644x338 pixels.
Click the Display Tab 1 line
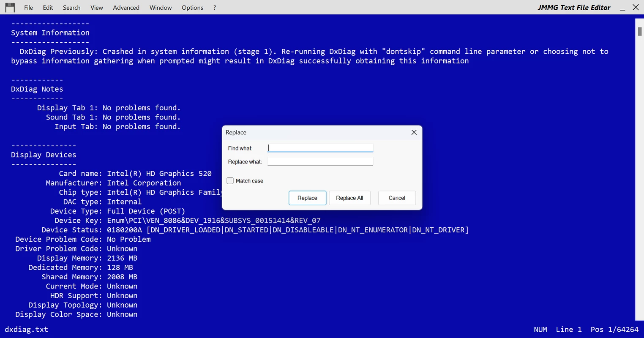[x=109, y=108]
